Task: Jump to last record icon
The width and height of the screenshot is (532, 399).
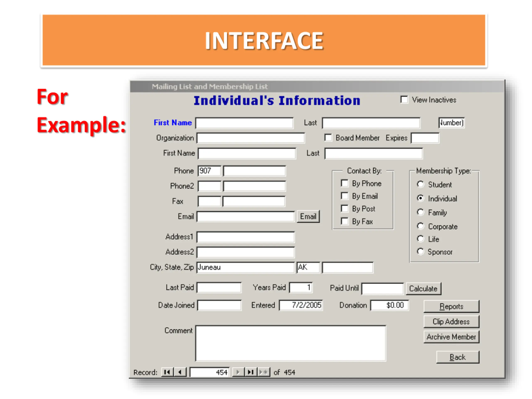Action: click(251, 372)
